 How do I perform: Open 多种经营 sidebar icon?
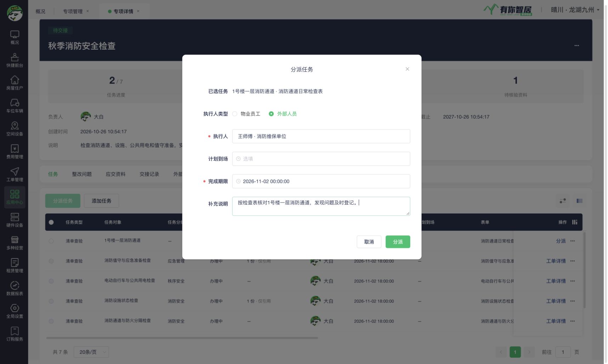[15, 243]
